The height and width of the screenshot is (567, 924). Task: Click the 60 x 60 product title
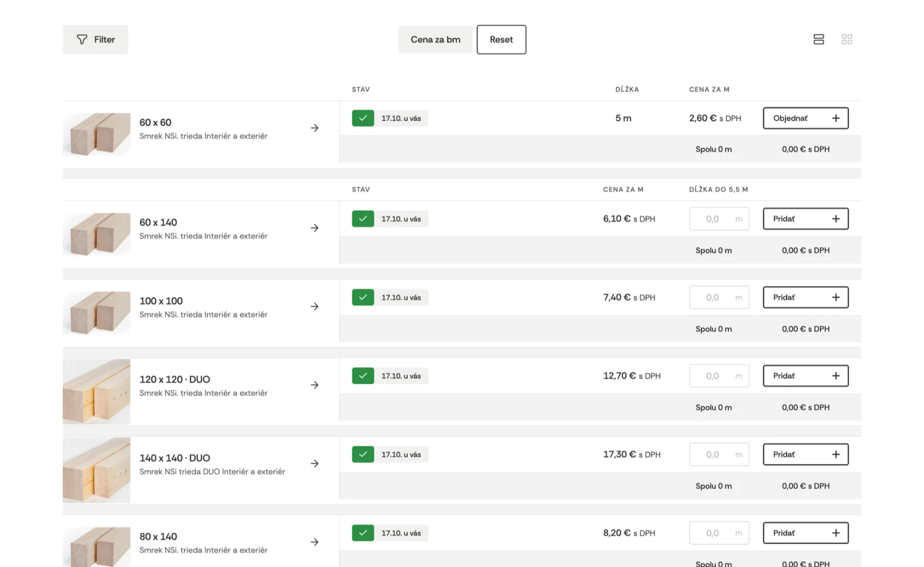click(155, 122)
